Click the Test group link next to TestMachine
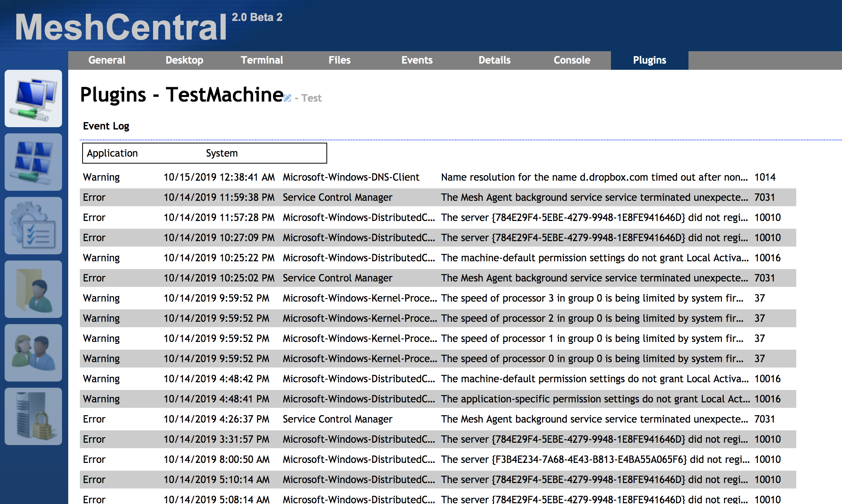The width and height of the screenshot is (842, 504). (312, 98)
